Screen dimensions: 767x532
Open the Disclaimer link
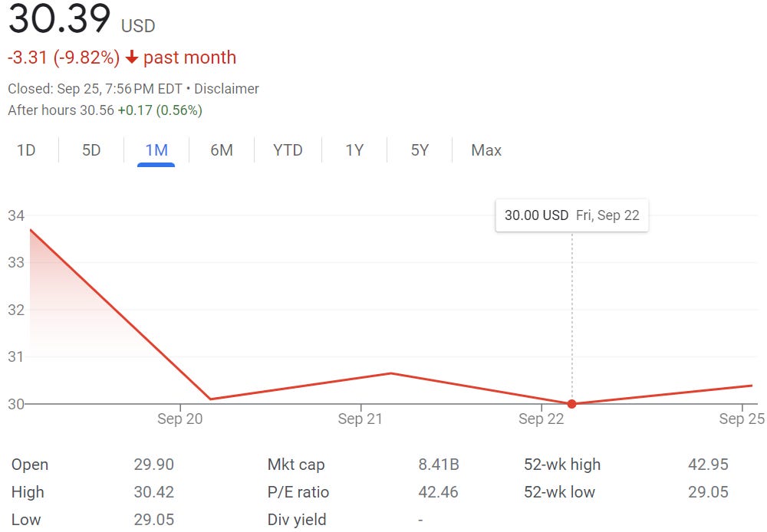pos(228,88)
